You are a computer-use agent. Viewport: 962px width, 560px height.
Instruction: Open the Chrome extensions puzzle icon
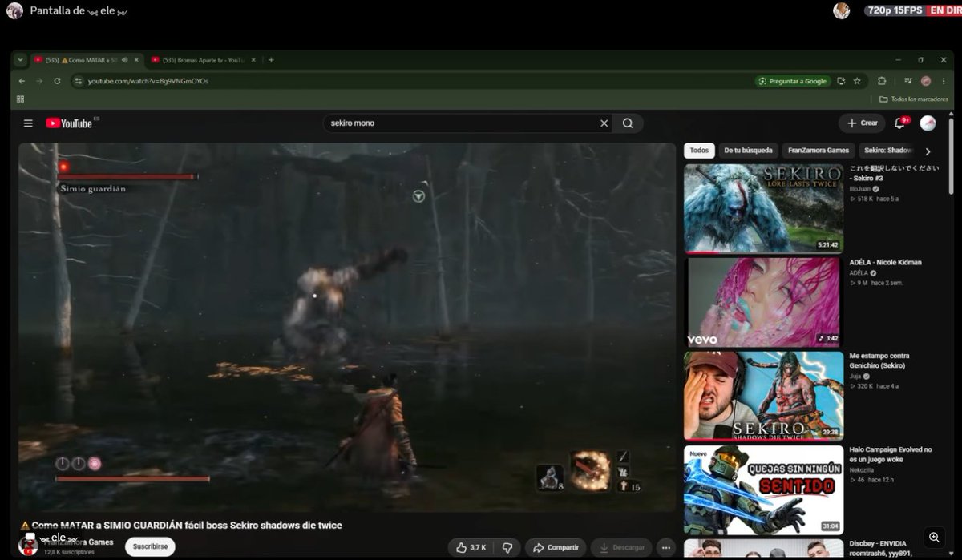[882, 81]
